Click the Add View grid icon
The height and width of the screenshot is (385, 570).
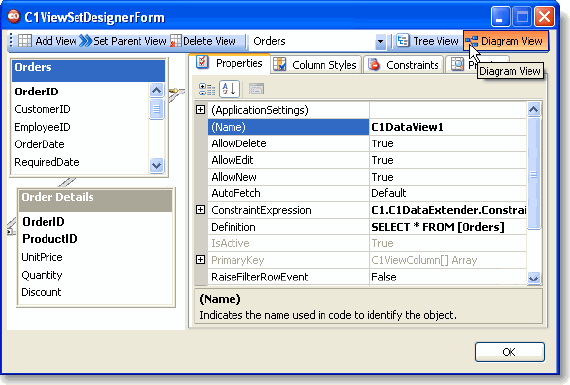point(25,41)
